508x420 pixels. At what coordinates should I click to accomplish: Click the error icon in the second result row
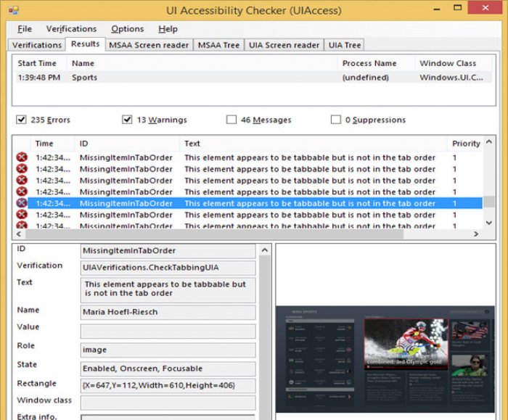[x=22, y=169]
